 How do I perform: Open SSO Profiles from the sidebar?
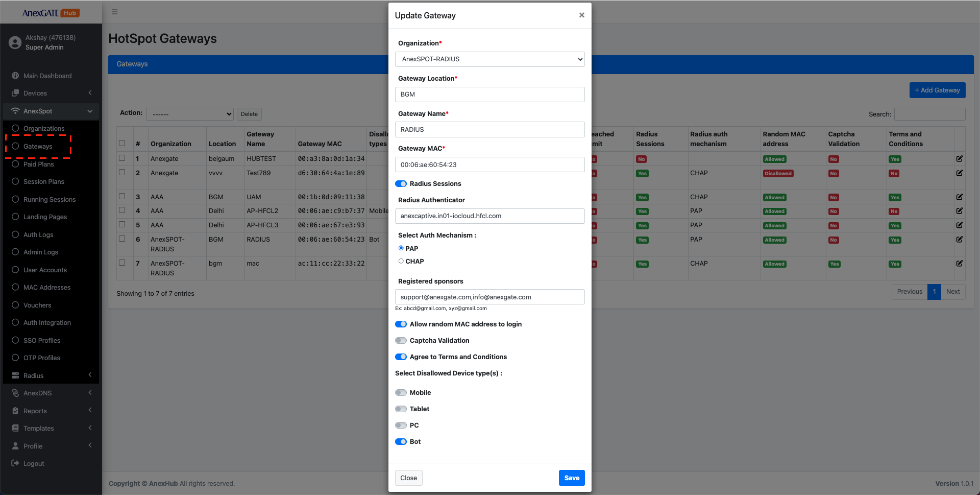tap(42, 340)
